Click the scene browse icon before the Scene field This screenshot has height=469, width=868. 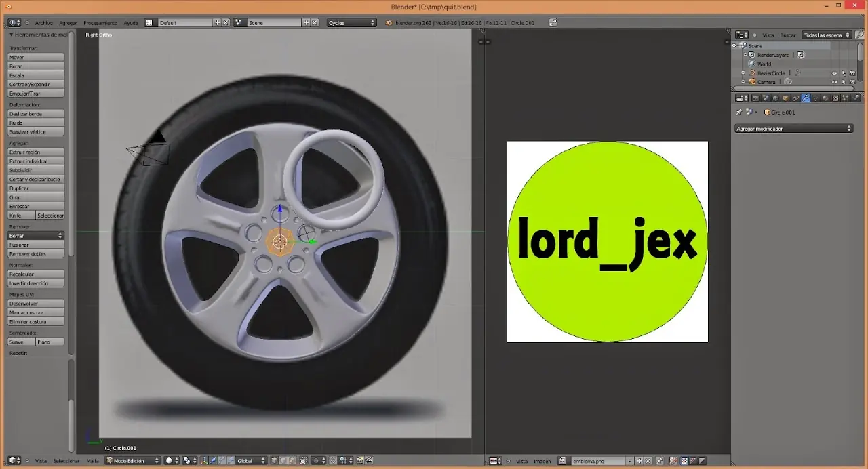coord(239,22)
